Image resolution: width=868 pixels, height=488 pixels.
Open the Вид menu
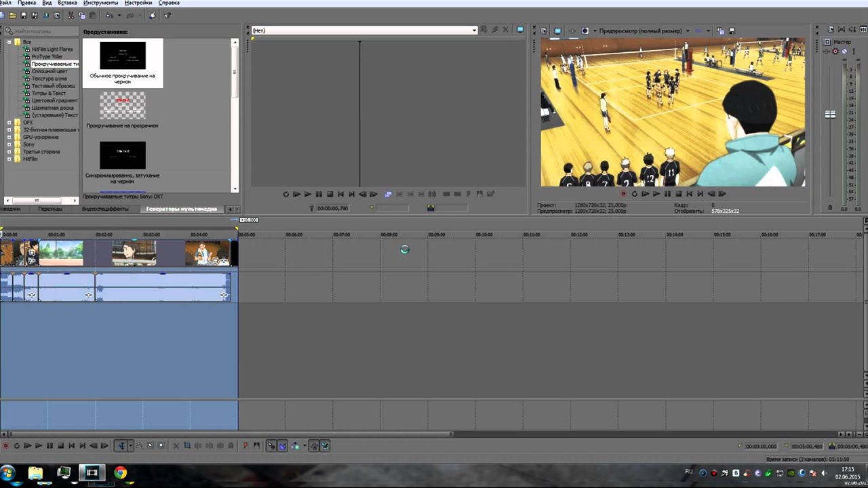47,3
